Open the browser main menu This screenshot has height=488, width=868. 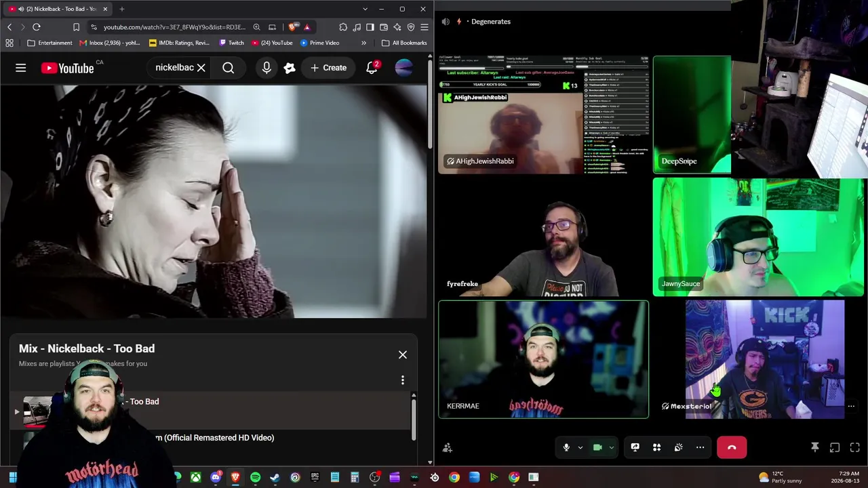click(x=425, y=27)
